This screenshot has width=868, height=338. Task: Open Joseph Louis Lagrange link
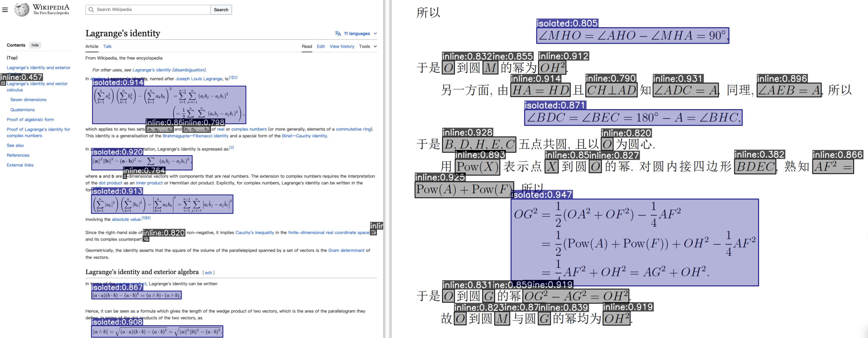pyautogui.click(x=198, y=79)
